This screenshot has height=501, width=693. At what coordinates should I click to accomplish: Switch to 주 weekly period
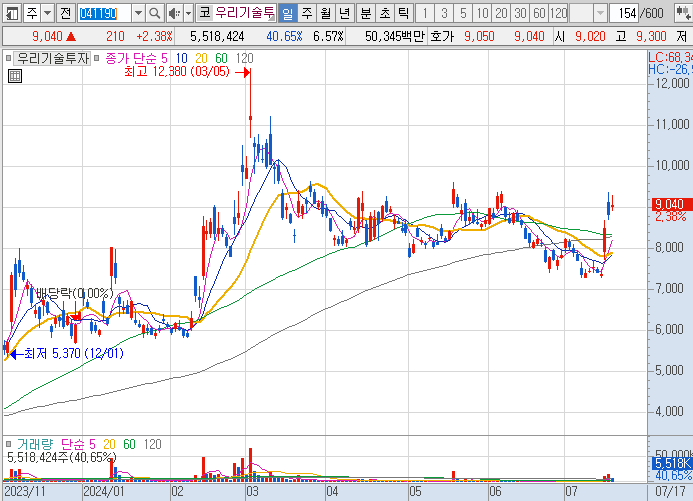306,13
